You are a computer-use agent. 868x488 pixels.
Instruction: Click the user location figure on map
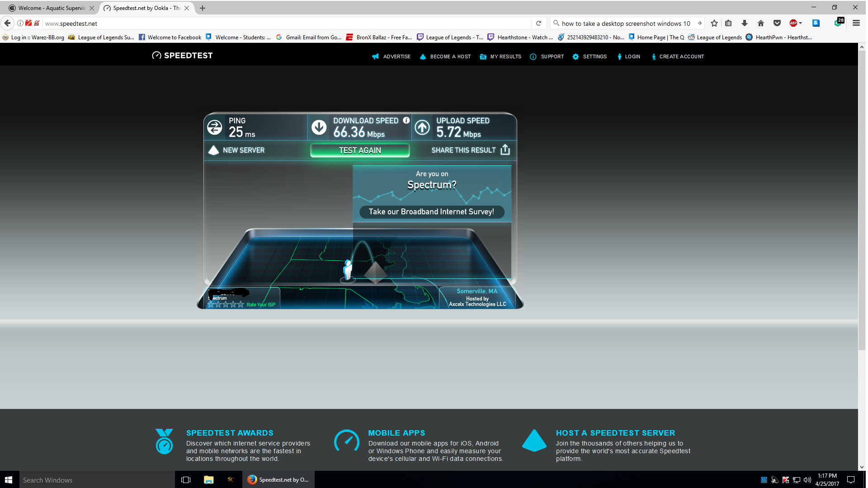click(x=348, y=271)
